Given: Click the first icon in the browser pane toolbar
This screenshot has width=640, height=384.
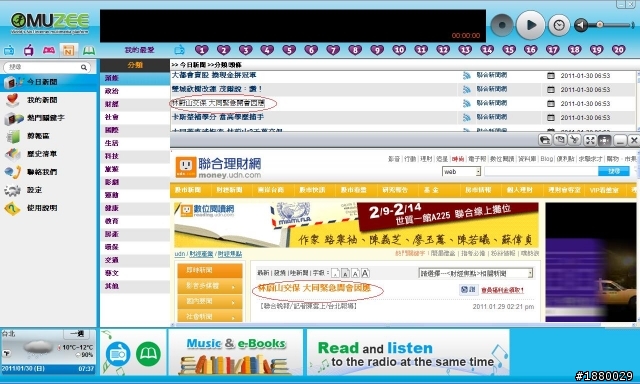Looking at the screenshot, I should (544, 140).
